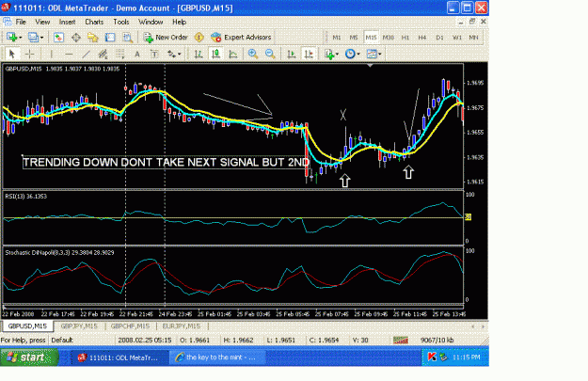The width and height of the screenshot is (588, 381).
Task: Draw a horizontal line tool
Action: pyautogui.click(x=69, y=54)
